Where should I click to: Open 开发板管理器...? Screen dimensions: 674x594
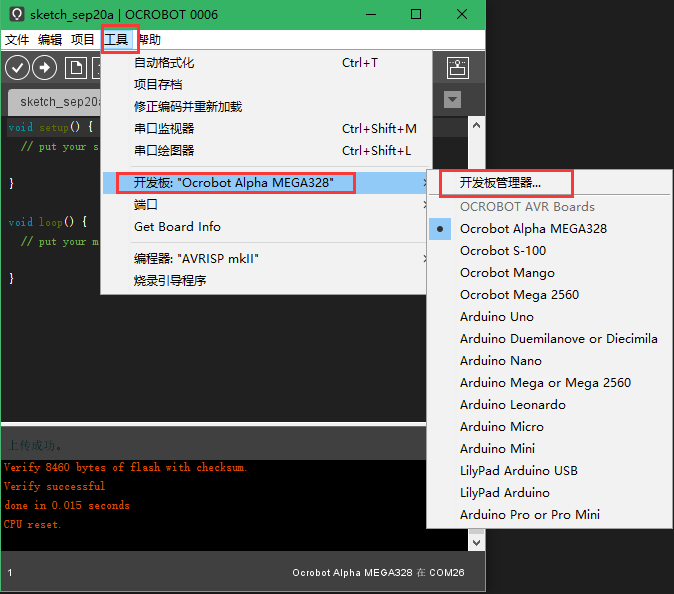click(550, 183)
